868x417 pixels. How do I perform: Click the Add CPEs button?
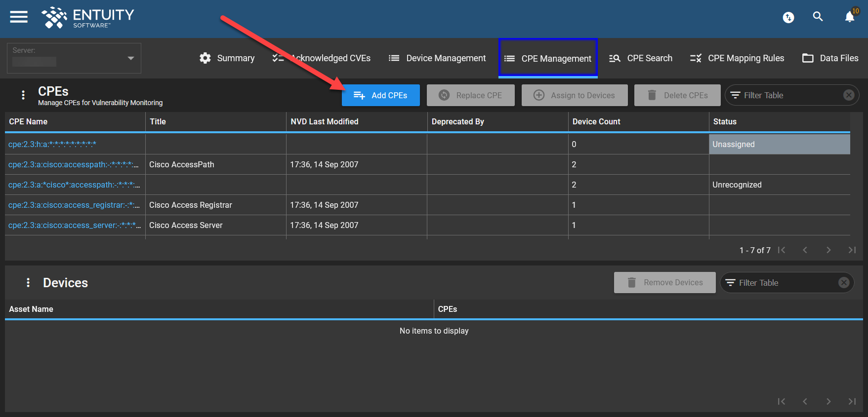coord(381,95)
